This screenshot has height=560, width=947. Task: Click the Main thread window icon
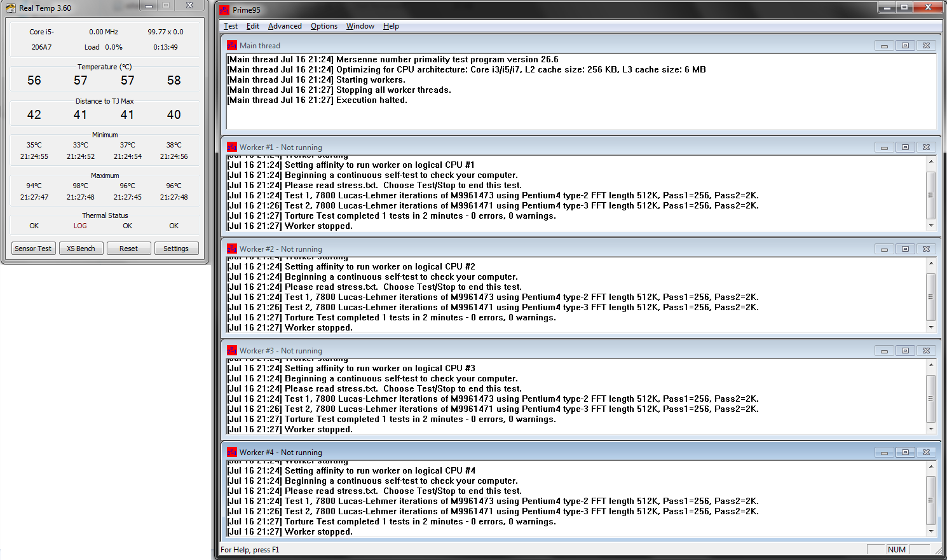232,45
